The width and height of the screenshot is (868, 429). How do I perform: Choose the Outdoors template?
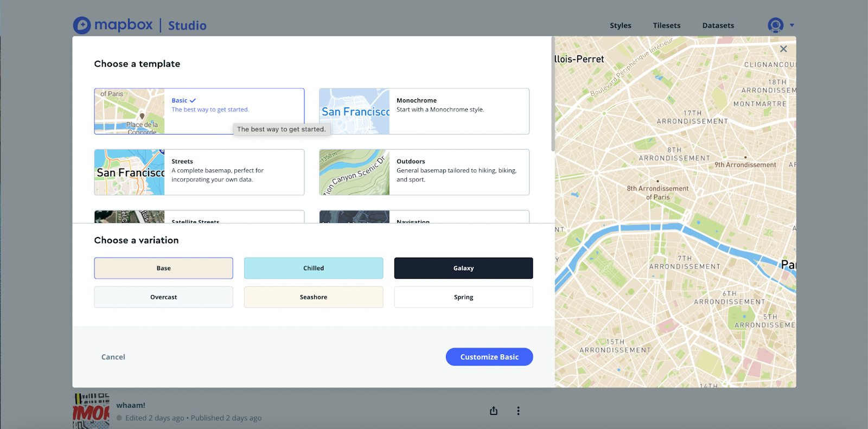(424, 172)
